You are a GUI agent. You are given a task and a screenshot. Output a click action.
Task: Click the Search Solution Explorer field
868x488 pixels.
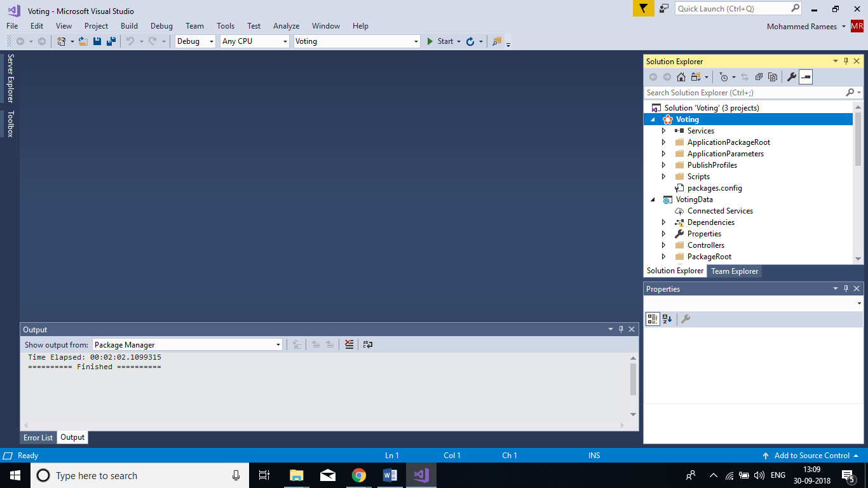(745, 93)
